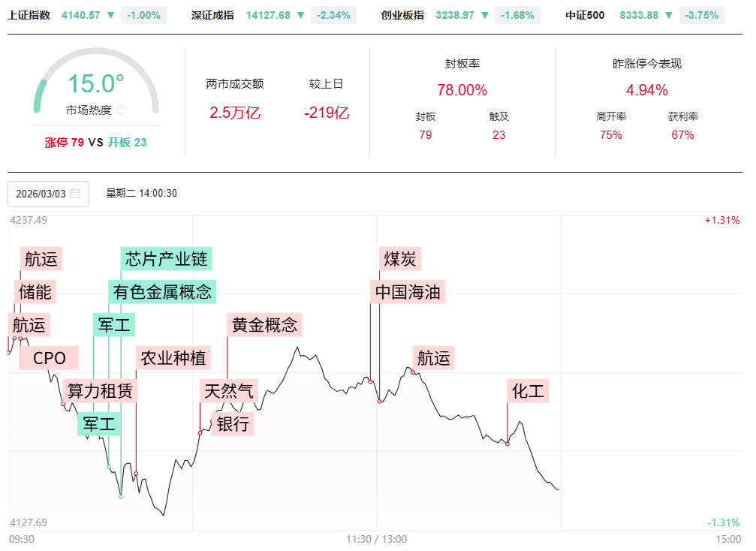Open the calendar icon in date field
Screen dimensions: 756x551
tap(75, 194)
